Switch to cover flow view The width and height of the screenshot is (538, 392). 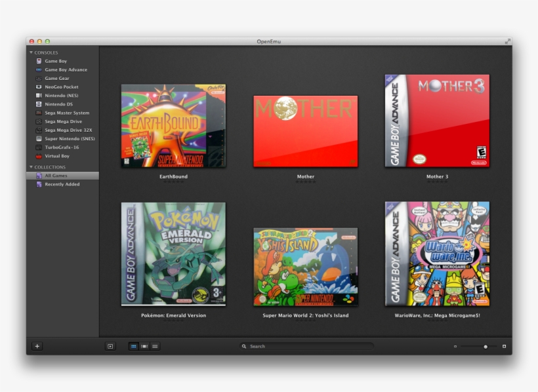click(144, 346)
